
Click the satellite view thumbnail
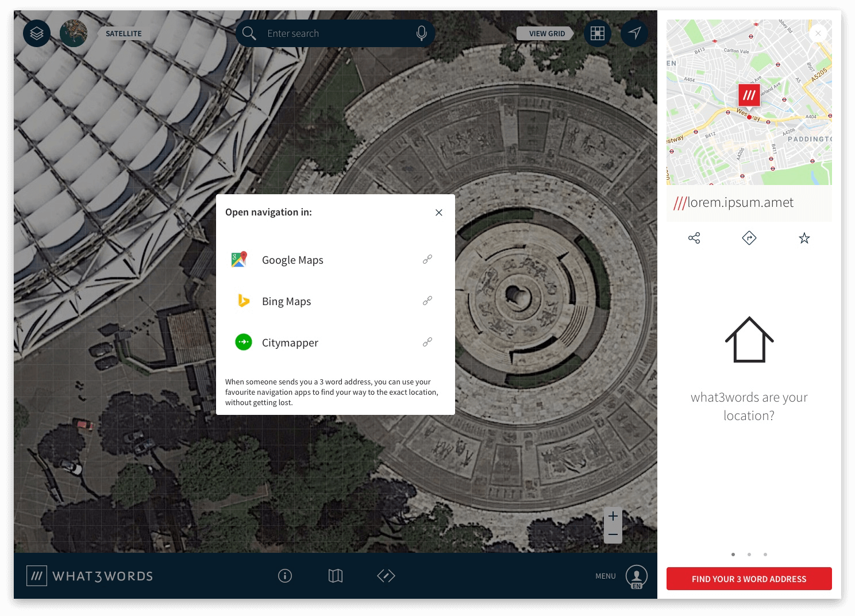pyautogui.click(x=74, y=33)
